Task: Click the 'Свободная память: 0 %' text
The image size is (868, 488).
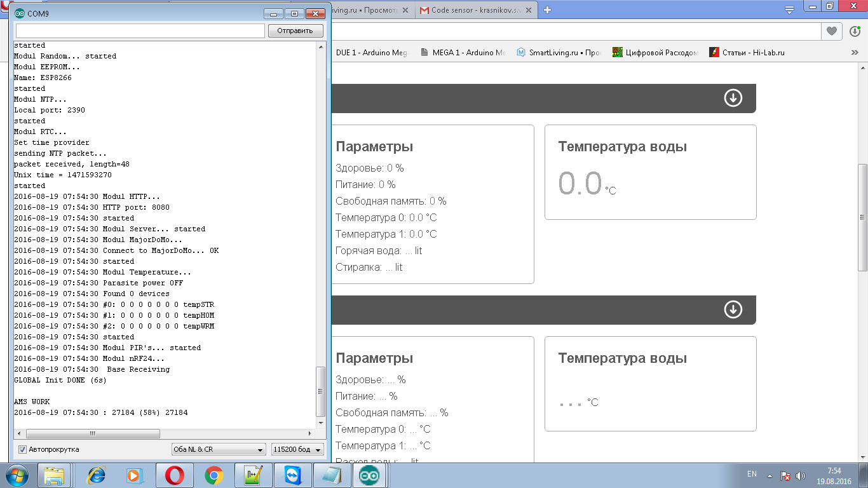Action: tap(391, 201)
